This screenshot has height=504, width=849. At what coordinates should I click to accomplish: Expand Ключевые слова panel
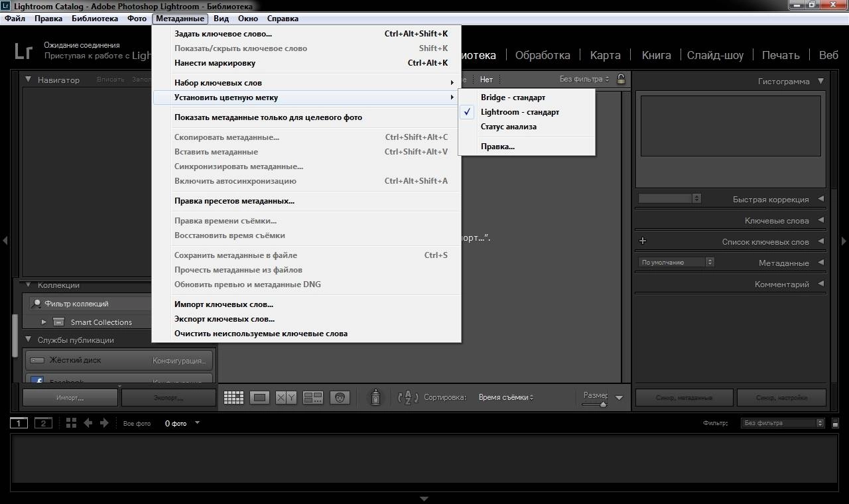point(820,220)
